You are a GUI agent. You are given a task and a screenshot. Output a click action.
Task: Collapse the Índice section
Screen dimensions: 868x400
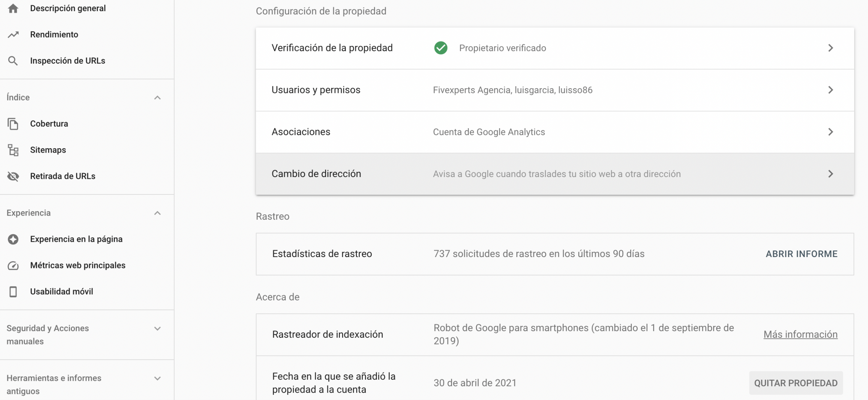click(158, 98)
